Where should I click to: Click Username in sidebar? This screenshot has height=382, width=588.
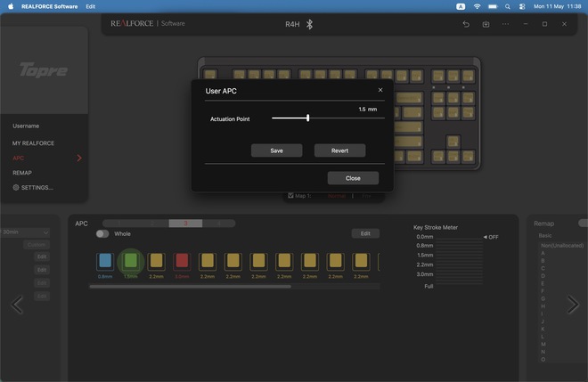click(x=26, y=126)
